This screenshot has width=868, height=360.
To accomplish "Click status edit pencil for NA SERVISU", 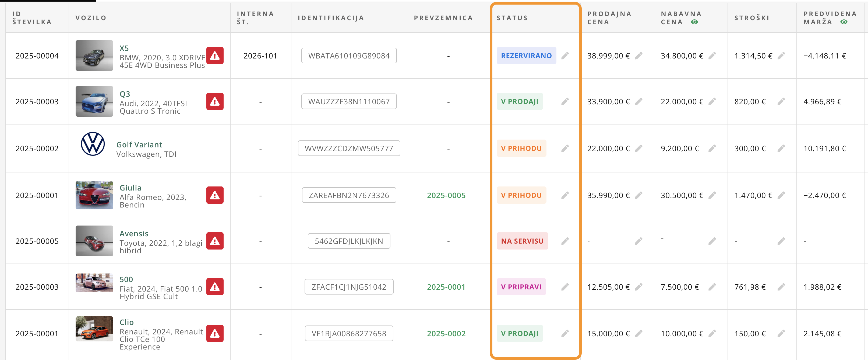I will [x=565, y=241].
